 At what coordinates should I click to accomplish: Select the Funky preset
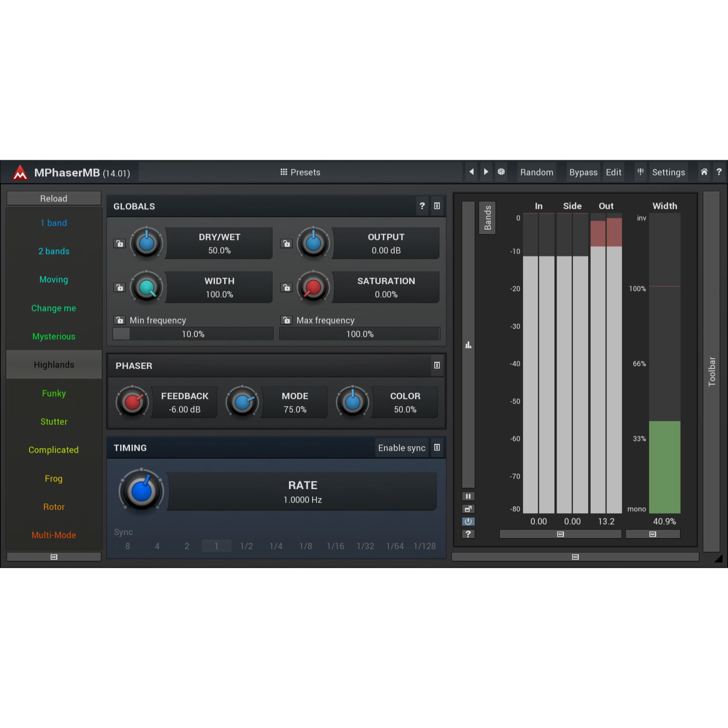click(x=54, y=393)
